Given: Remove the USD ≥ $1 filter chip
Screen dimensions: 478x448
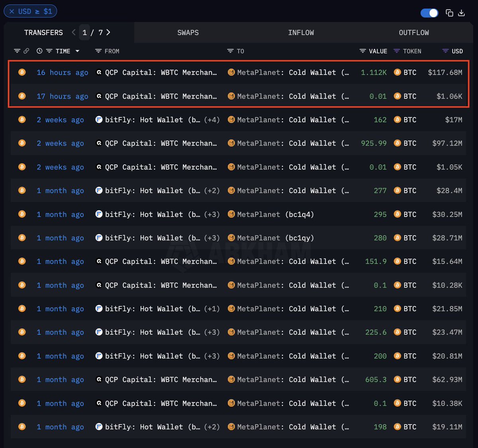Looking at the screenshot, I should [12, 12].
